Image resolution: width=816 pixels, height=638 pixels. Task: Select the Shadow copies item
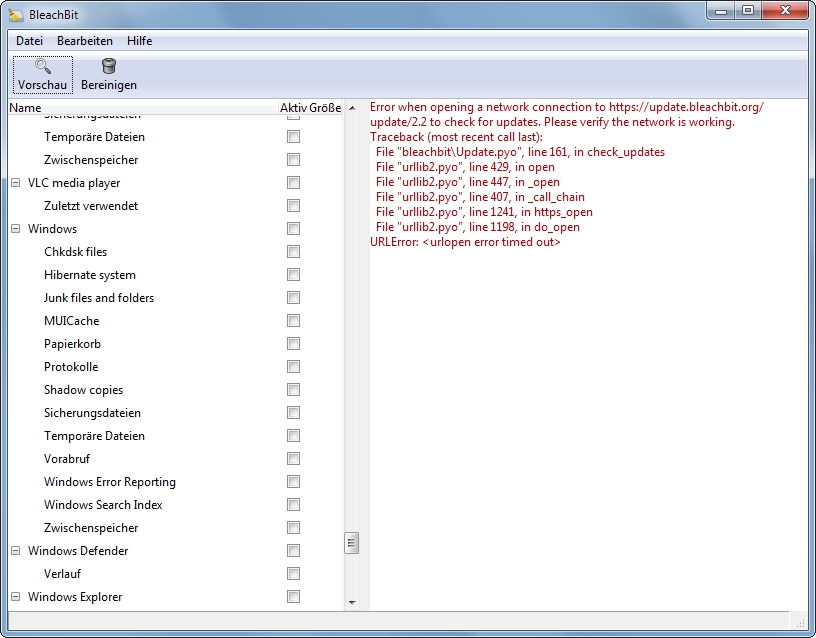pyautogui.click(x=83, y=390)
